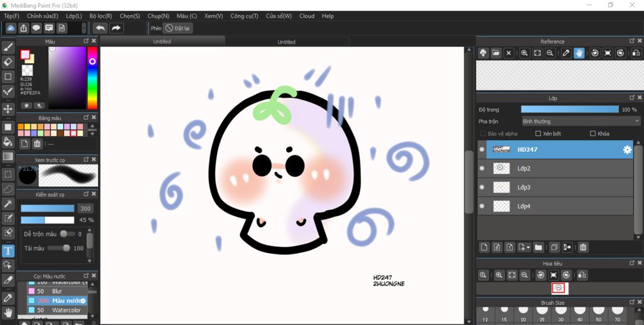The width and height of the screenshot is (644, 325).
Task: Click the Hoa tiêu navigator thumbnail
Action: pyautogui.click(x=558, y=288)
